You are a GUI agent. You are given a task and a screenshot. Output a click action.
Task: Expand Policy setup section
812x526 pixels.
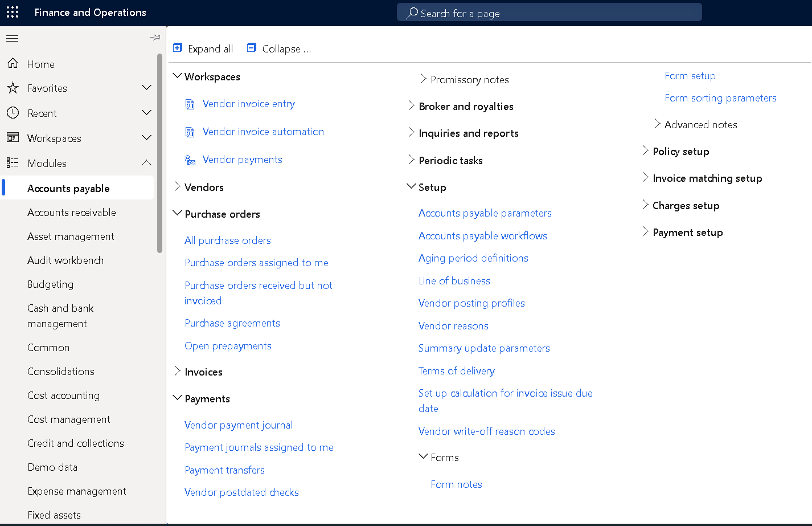(x=645, y=150)
